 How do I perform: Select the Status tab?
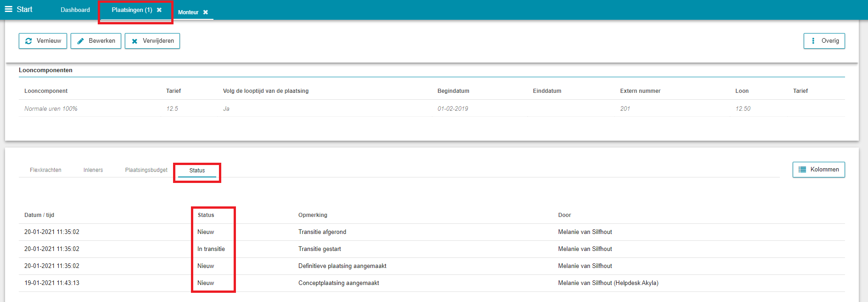[x=197, y=171]
